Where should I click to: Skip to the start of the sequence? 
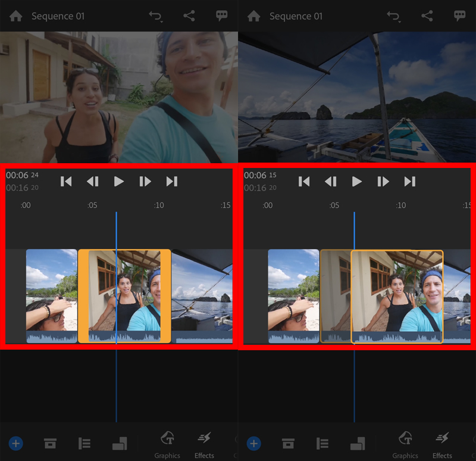66,182
